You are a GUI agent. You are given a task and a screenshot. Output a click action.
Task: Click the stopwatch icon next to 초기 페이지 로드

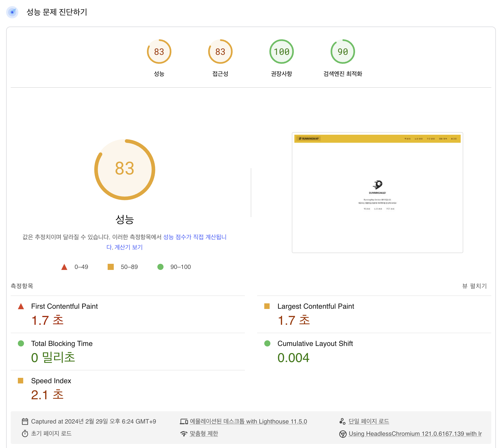[25, 433]
